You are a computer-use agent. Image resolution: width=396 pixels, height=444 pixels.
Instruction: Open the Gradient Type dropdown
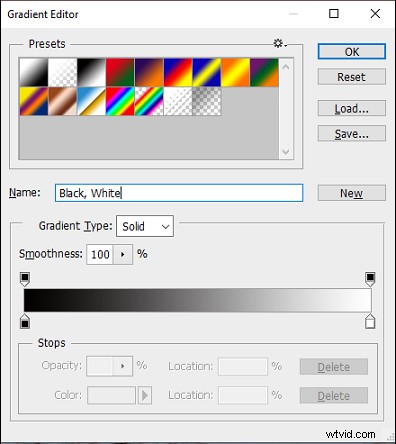click(x=145, y=226)
